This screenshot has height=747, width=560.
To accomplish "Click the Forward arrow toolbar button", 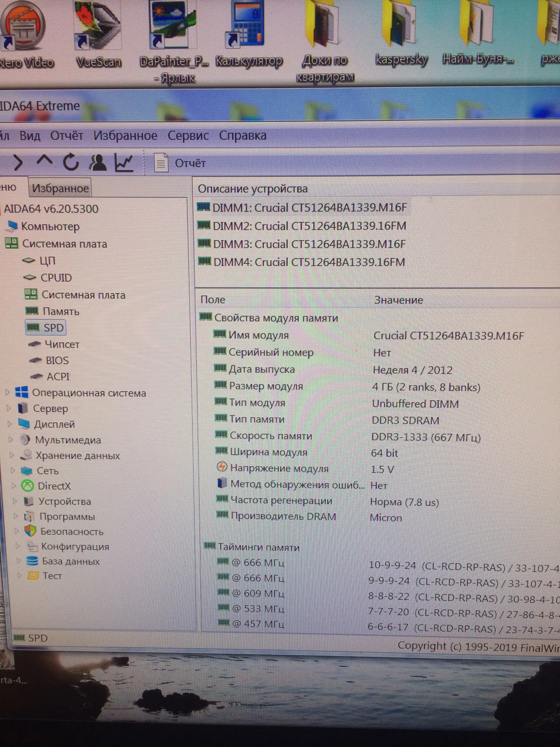I will point(18,163).
